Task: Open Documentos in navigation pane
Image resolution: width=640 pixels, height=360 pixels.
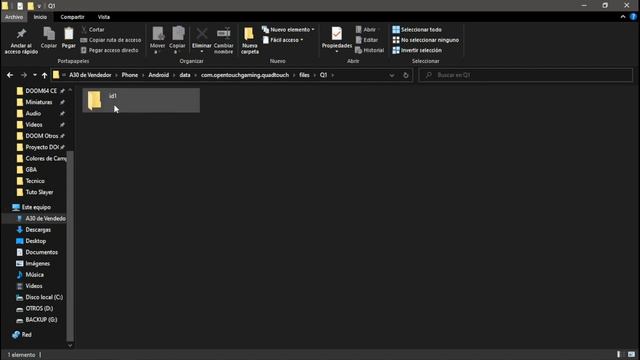Action: click(41, 252)
